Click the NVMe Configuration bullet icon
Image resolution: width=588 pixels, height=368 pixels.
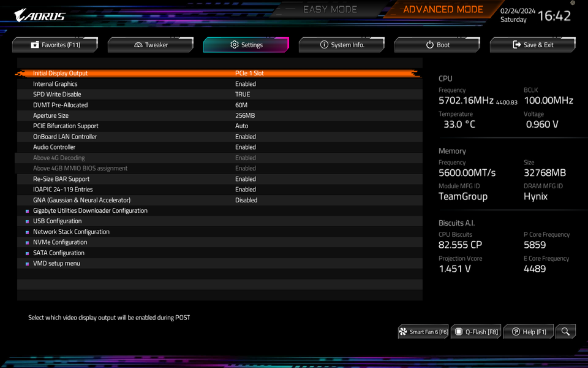(27, 243)
